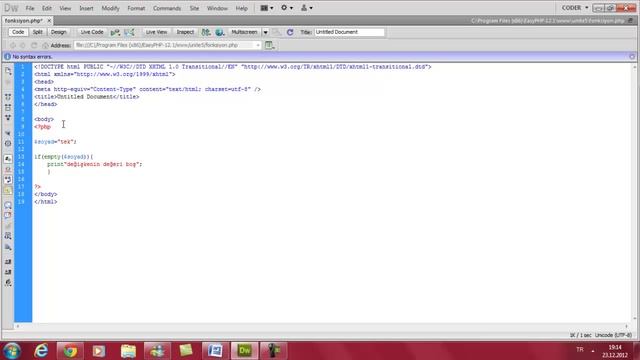The width and height of the screenshot is (640, 360).
Task: Click Dreamweaver icon in taskbar
Action: pos(244,351)
